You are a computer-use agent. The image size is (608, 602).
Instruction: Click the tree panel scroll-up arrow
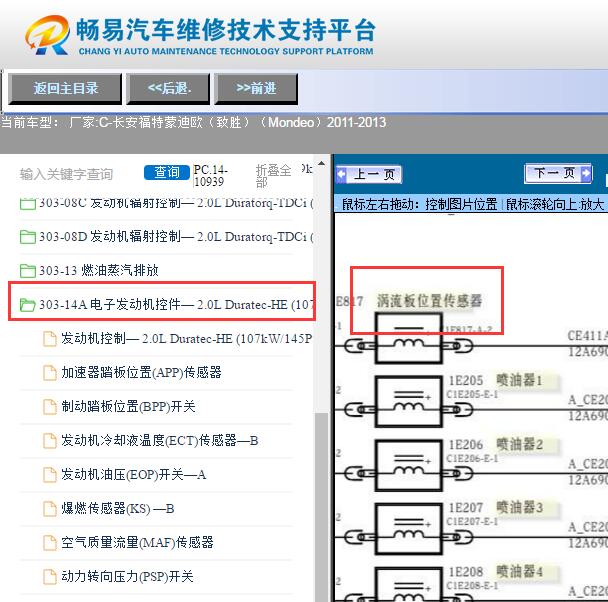click(321, 164)
